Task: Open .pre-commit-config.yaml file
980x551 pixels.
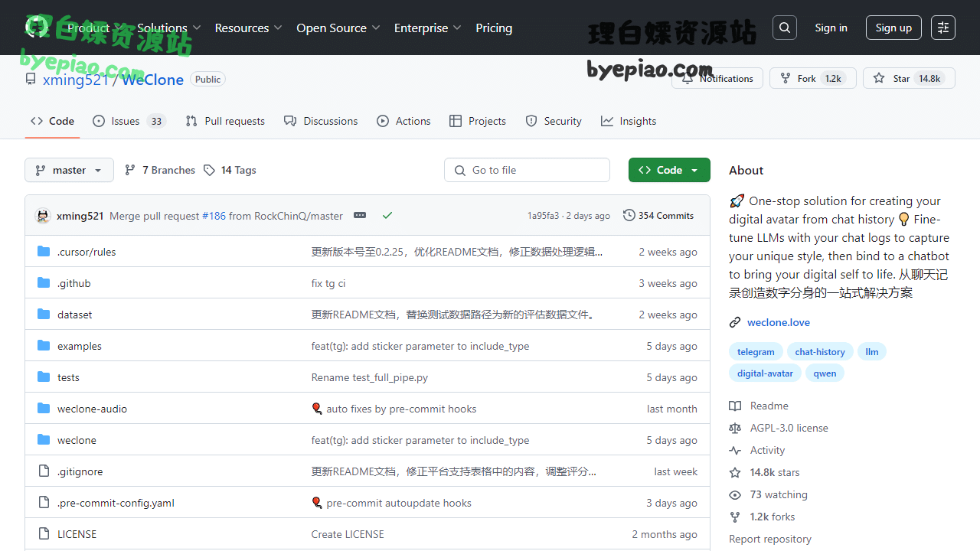Action: pos(116,503)
